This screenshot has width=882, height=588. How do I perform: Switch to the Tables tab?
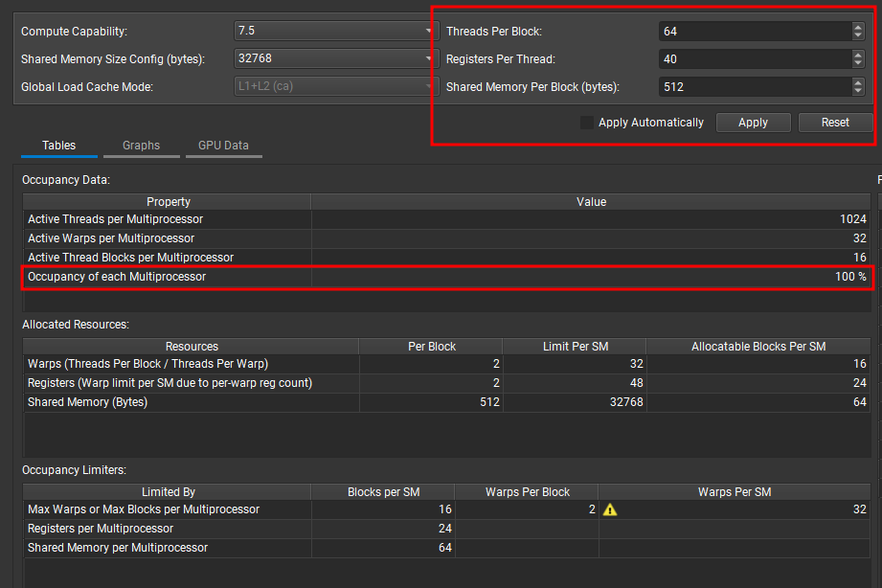[x=59, y=146]
